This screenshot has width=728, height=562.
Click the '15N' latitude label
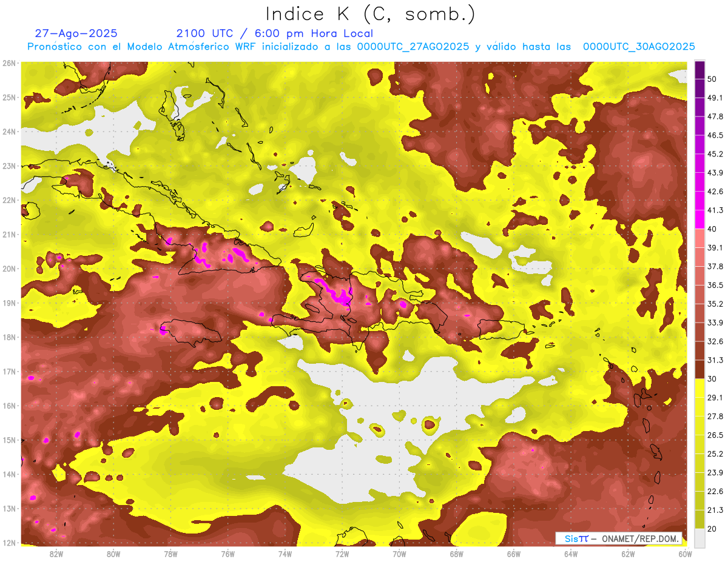[10, 440]
